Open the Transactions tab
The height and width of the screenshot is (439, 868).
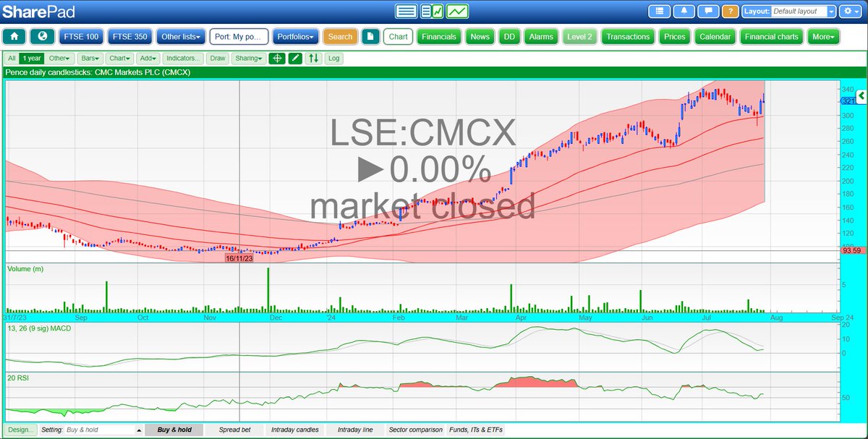point(628,36)
